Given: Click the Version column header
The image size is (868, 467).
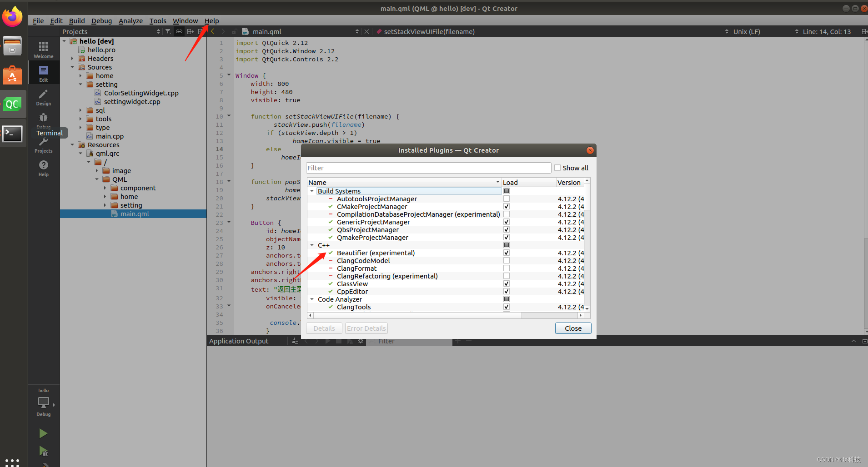Looking at the screenshot, I should (570, 183).
